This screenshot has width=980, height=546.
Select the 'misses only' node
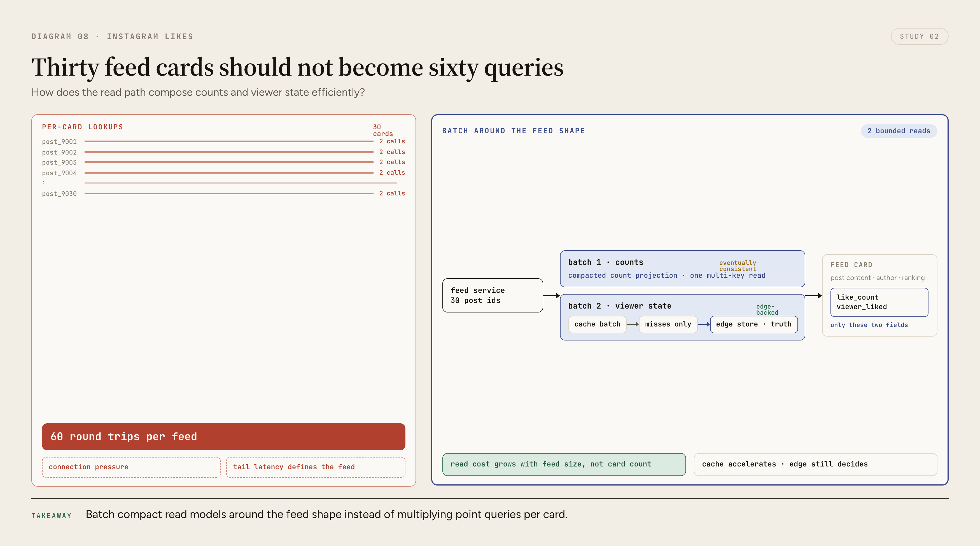coord(668,324)
